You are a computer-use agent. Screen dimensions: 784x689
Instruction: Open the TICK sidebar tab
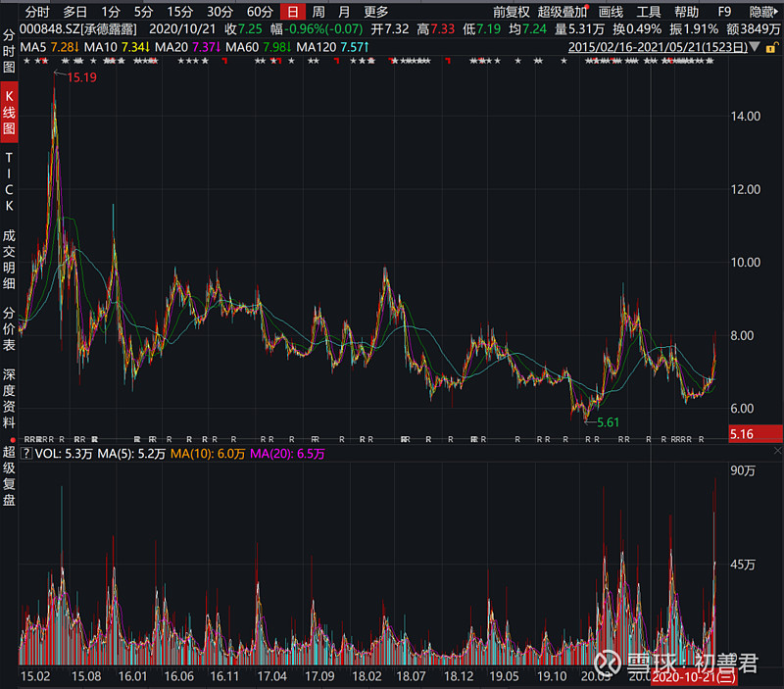[x=9, y=181]
